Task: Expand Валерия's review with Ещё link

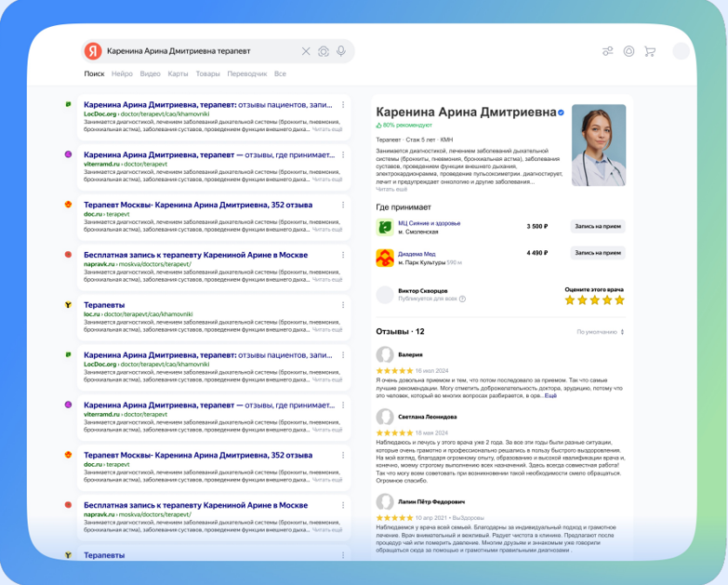Action: tap(550, 396)
